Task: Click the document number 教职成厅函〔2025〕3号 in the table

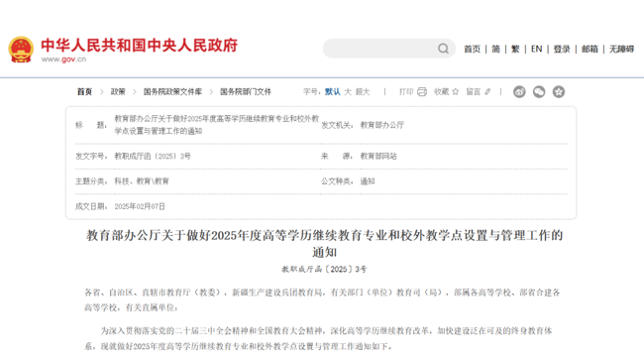Action: 153,157
